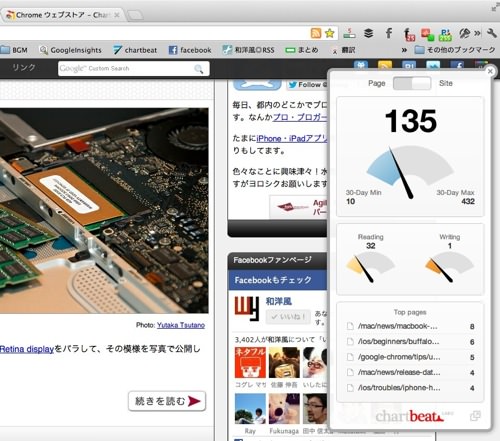Focus the Google Custom Search field
The width and height of the screenshot is (500, 441).
point(133,68)
